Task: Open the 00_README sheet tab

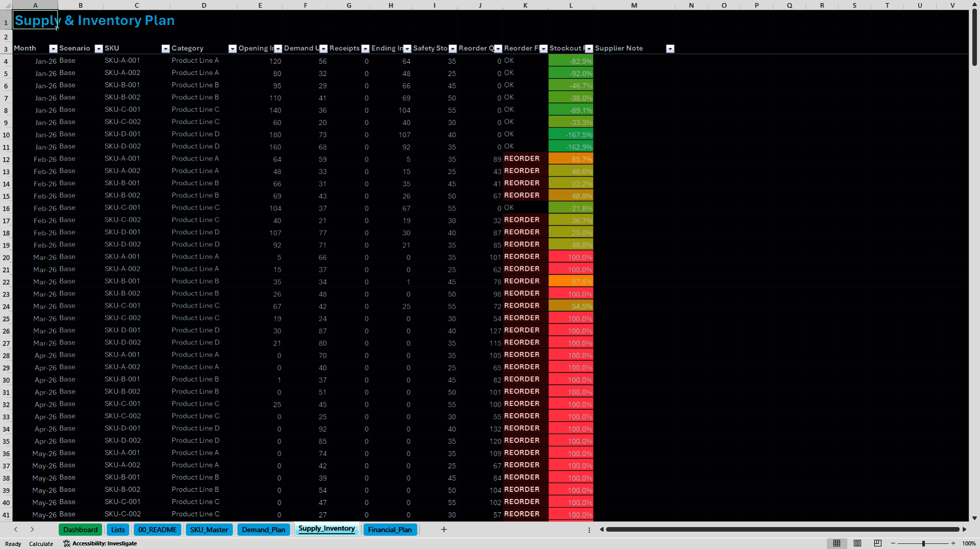Action: pos(157,530)
